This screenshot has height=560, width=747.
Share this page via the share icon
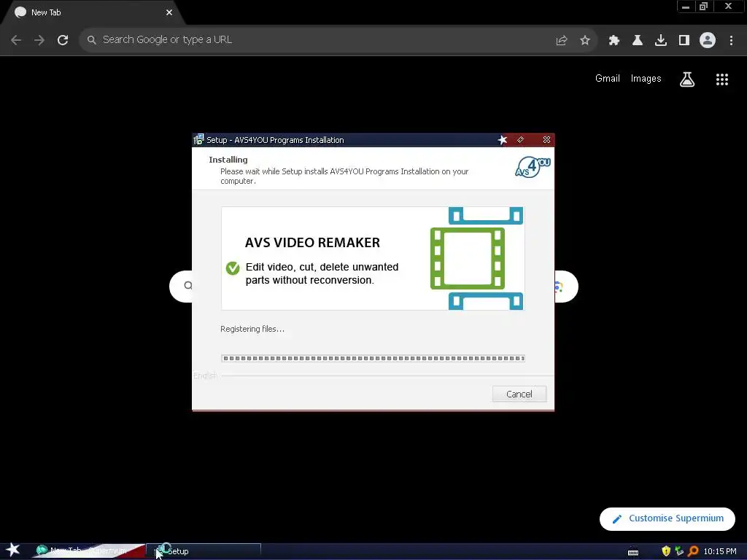pos(562,41)
